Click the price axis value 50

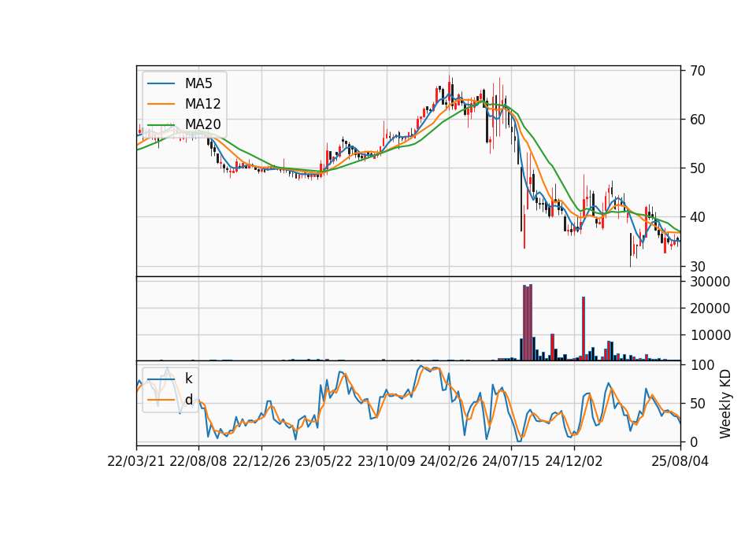(x=697, y=168)
